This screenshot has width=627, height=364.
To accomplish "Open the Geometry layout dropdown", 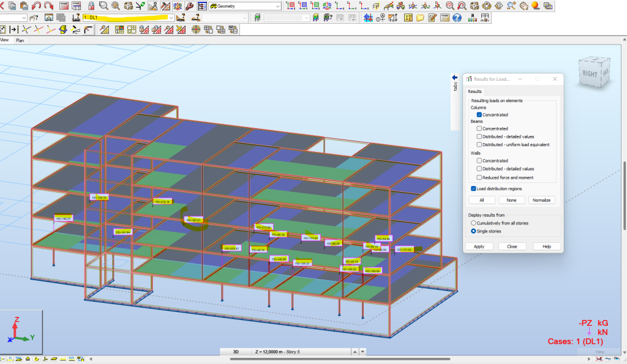I will (x=278, y=6).
